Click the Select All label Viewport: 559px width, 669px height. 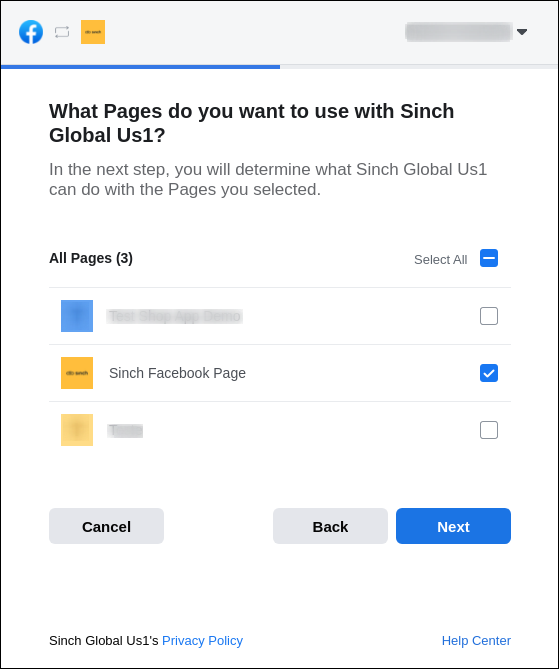[440, 259]
